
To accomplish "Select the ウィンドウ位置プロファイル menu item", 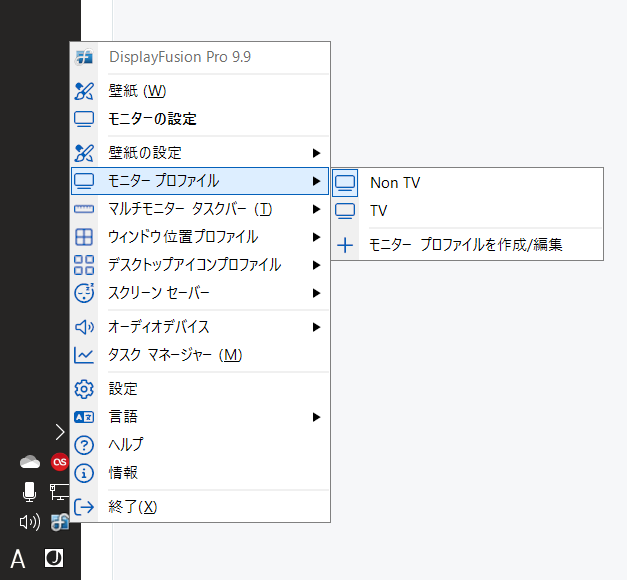I will coord(200,237).
